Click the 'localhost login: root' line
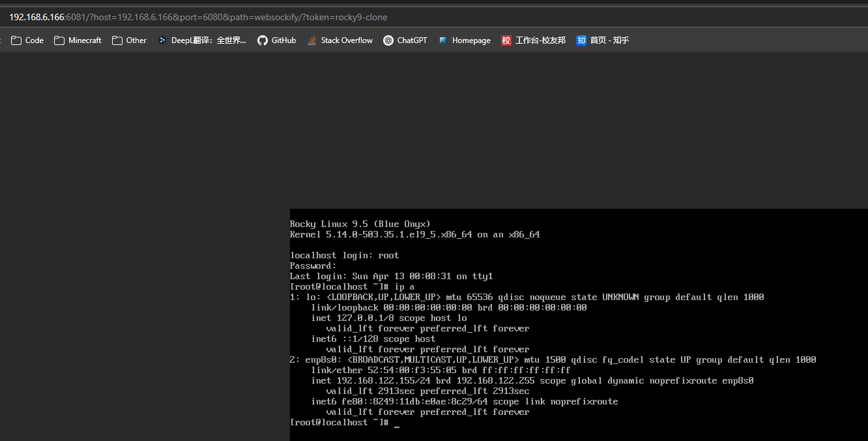This screenshot has width=868, height=441. 344,255
